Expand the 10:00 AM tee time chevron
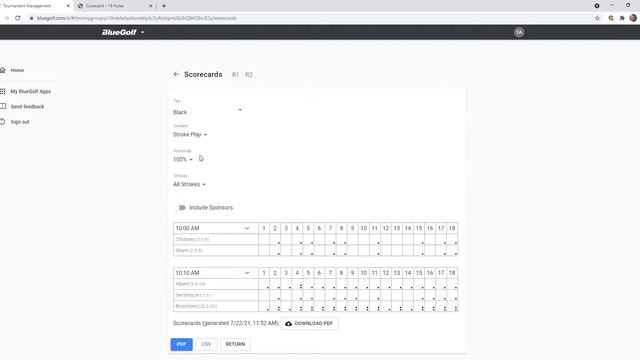The height and width of the screenshot is (360, 640). 247,228
